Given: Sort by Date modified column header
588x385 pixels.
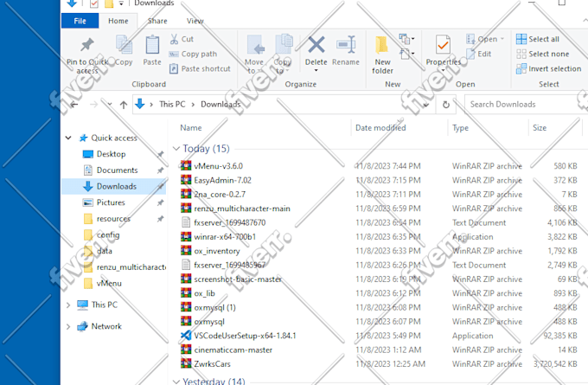Looking at the screenshot, I should [x=380, y=128].
